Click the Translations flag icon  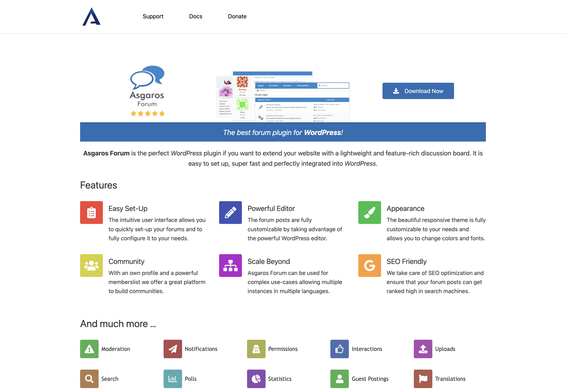point(423,379)
